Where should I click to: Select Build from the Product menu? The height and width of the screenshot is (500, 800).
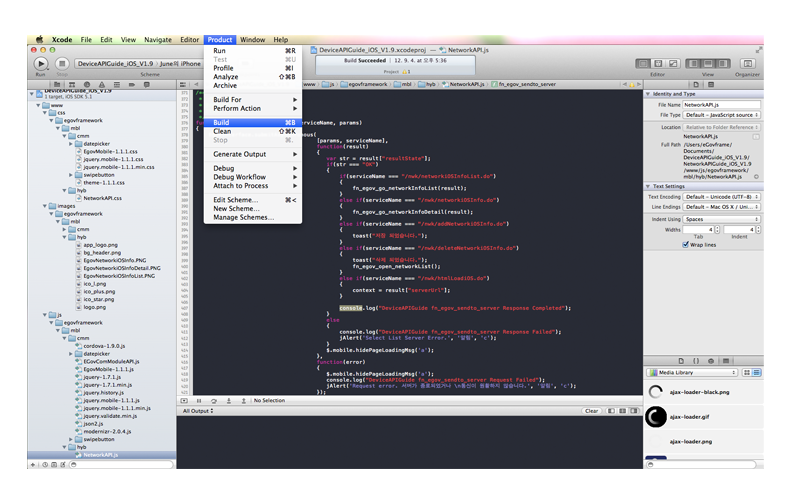(x=221, y=123)
